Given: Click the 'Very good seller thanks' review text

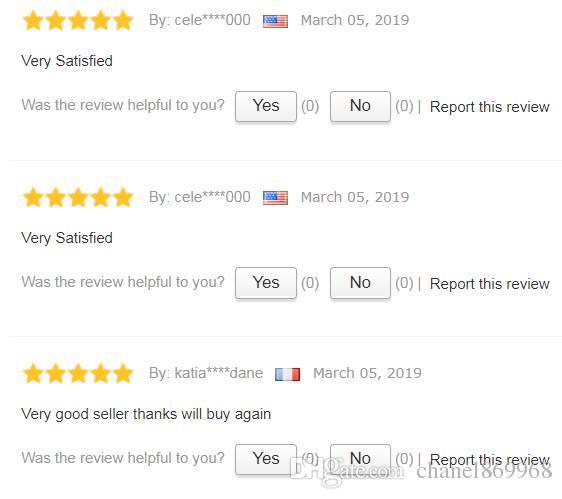Looking at the screenshot, I should coord(146,414).
